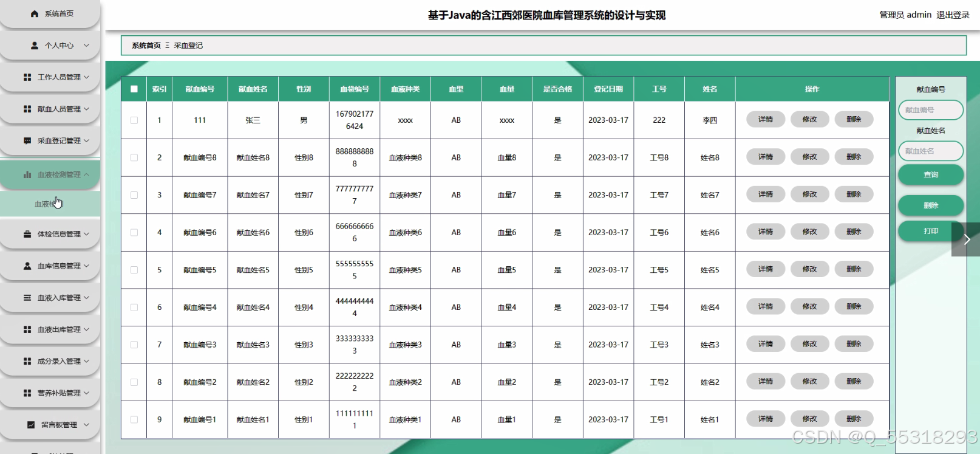Check the checkbox for row 献血编号6
Viewport: 980px width, 454px height.
coord(134,232)
